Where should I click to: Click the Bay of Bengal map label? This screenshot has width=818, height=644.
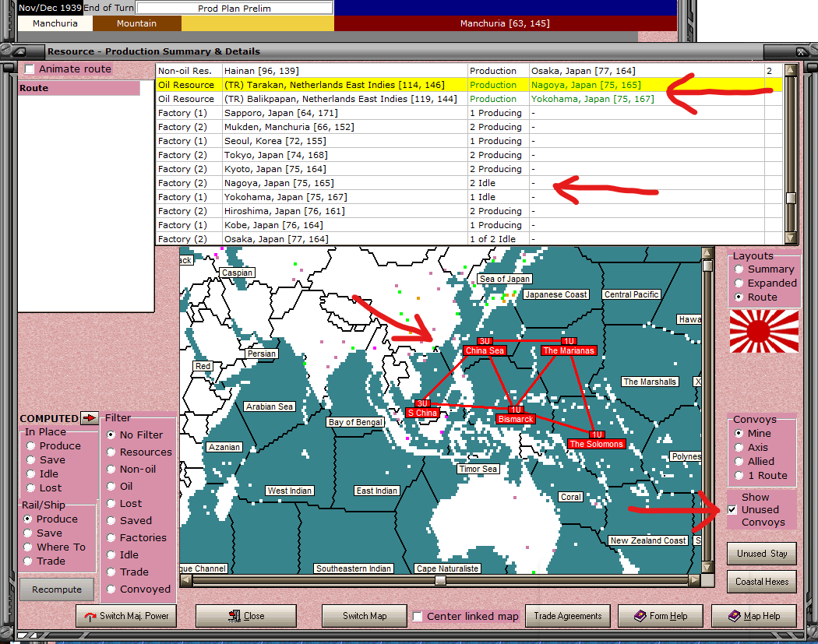point(356,422)
